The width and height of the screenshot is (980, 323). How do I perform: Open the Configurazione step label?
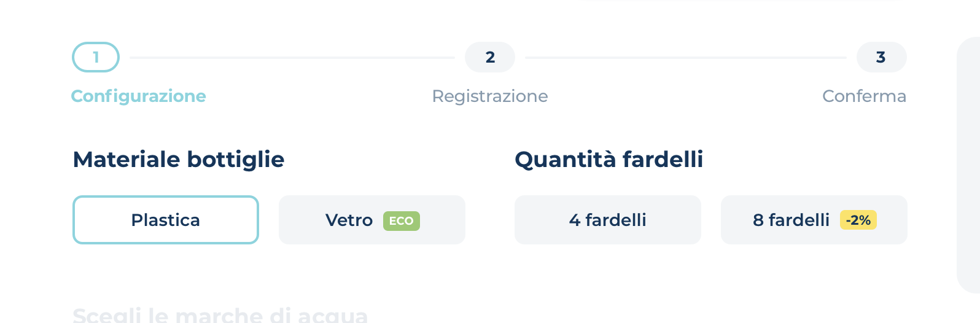click(139, 96)
